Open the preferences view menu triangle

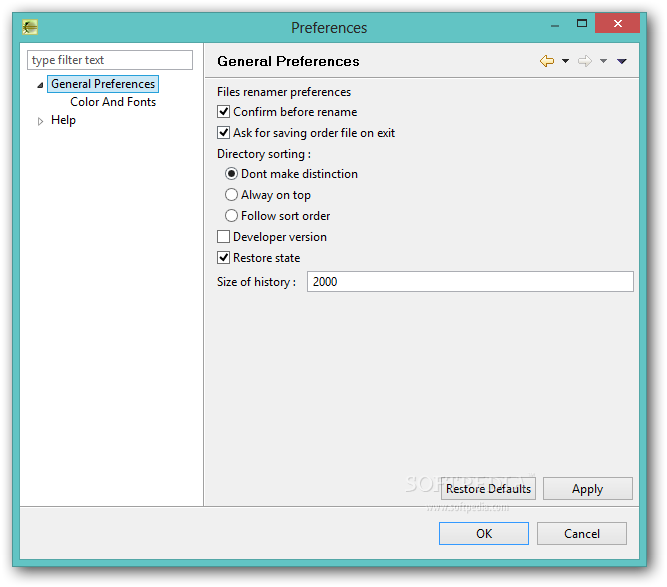tap(621, 62)
